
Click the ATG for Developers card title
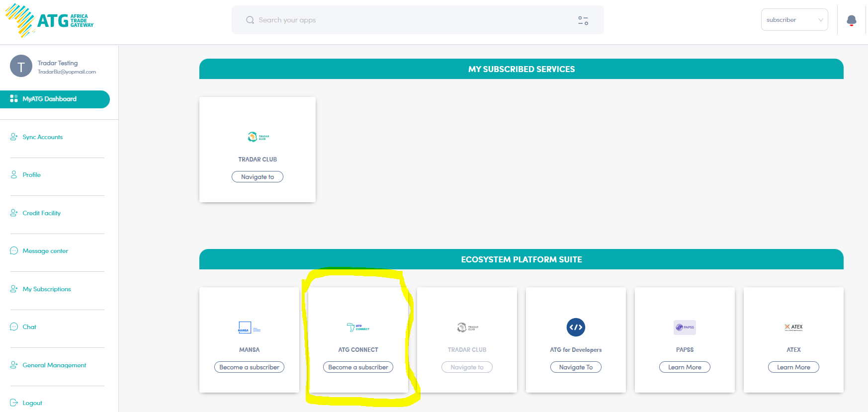coord(576,350)
